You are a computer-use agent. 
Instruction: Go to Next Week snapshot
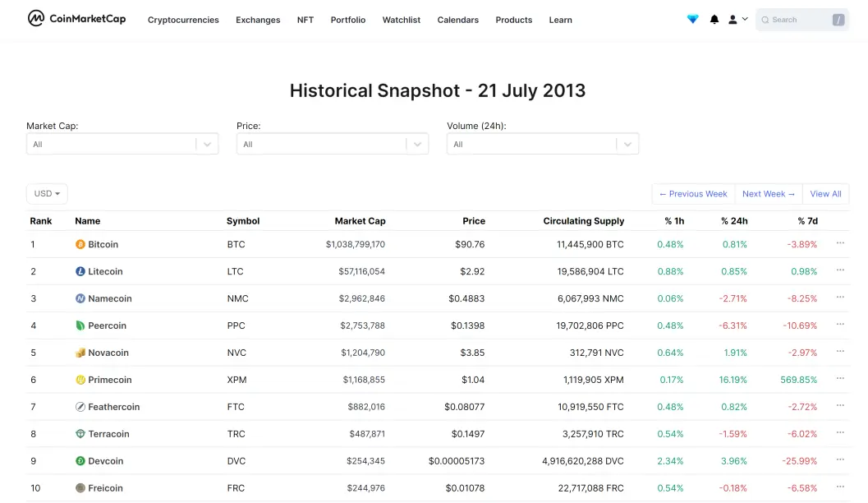(769, 194)
